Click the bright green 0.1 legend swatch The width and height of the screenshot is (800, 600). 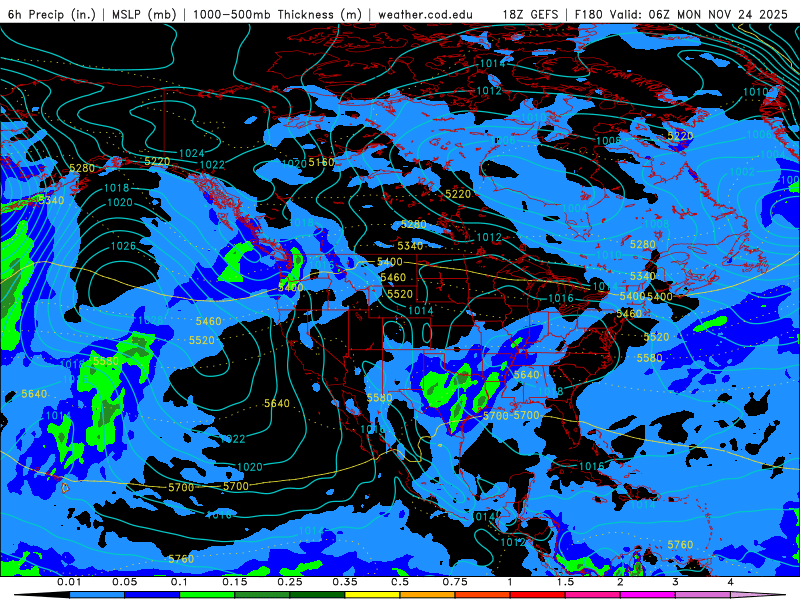click(207, 595)
